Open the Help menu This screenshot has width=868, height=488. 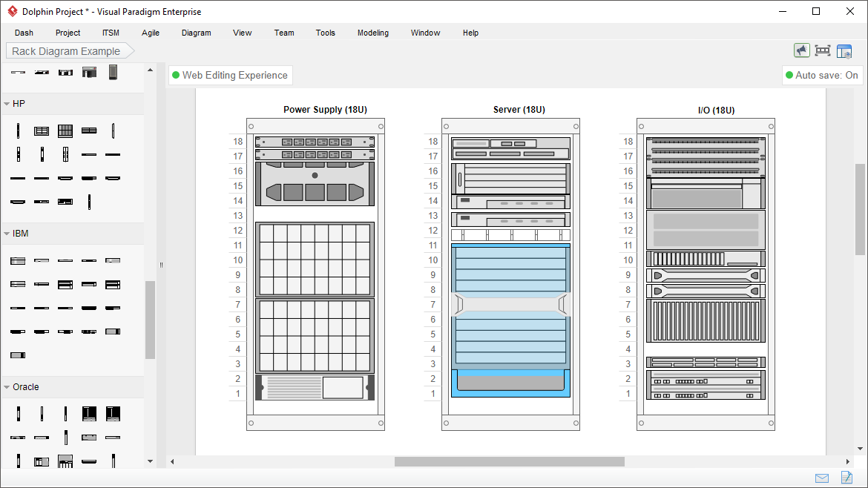click(470, 33)
